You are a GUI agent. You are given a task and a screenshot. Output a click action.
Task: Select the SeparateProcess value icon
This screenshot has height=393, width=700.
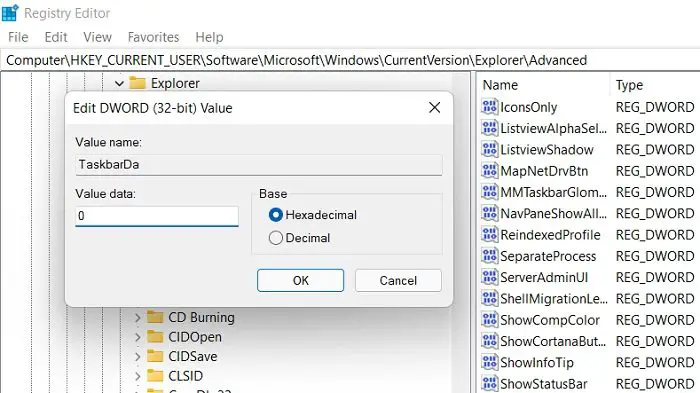[x=489, y=256]
